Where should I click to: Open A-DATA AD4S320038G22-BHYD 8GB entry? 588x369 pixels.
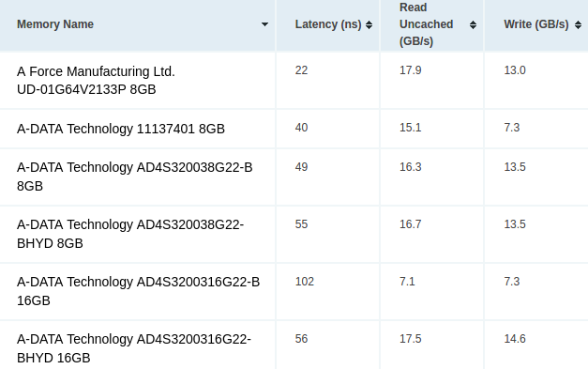(130, 234)
